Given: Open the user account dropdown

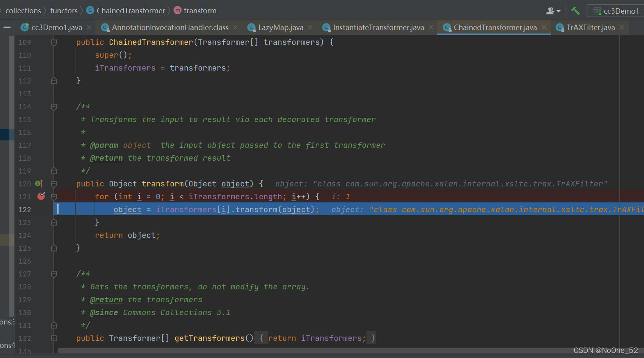Looking at the screenshot, I should (553, 11).
